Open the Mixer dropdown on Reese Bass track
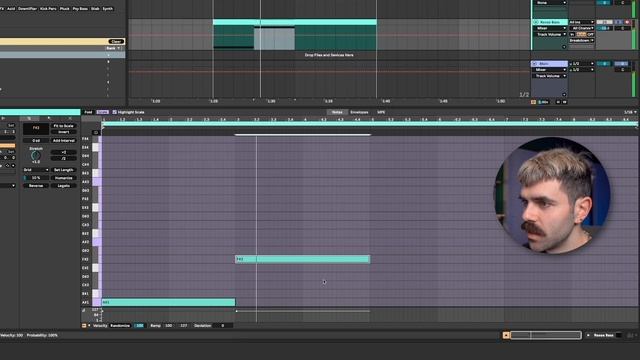Image resolution: width=640 pixels, height=360 pixels. pyautogui.click(x=550, y=28)
